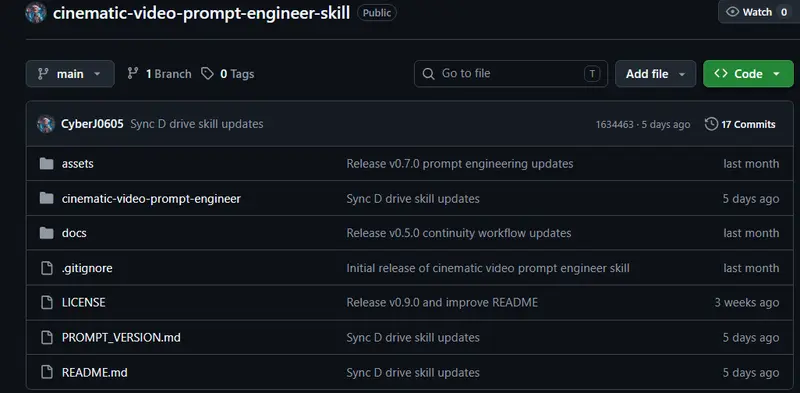The height and width of the screenshot is (393, 800).
Task: Click the cinematic-video-prompt-engineer folder icon
Action: point(46,199)
